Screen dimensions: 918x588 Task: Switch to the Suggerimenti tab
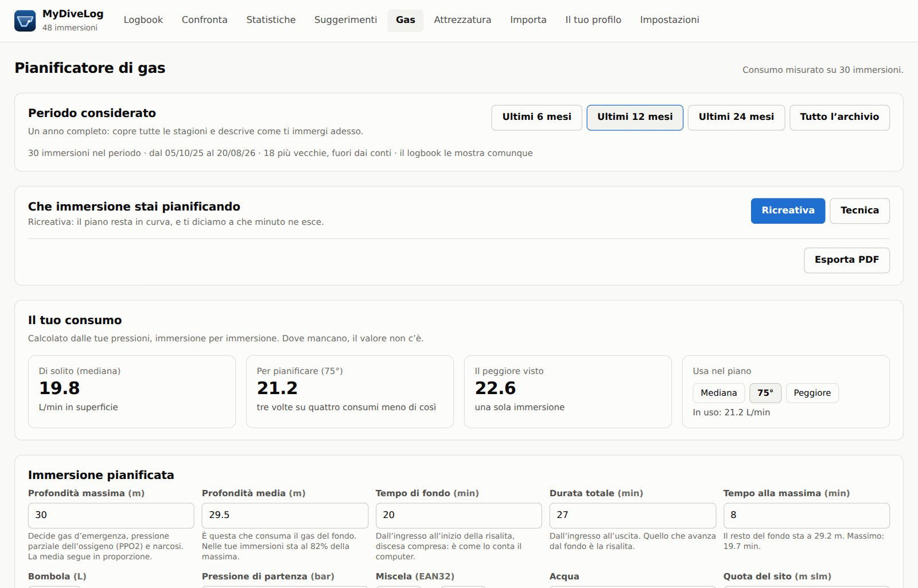(345, 20)
